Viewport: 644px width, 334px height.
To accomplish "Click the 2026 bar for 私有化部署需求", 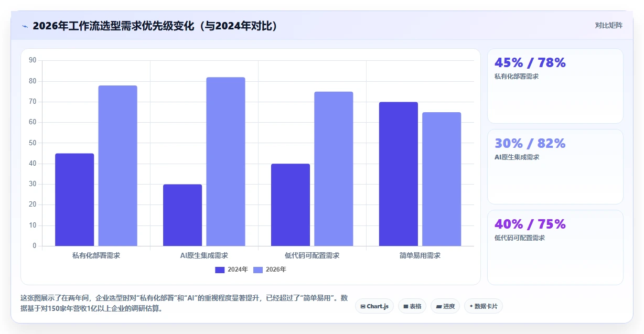I will tap(117, 166).
